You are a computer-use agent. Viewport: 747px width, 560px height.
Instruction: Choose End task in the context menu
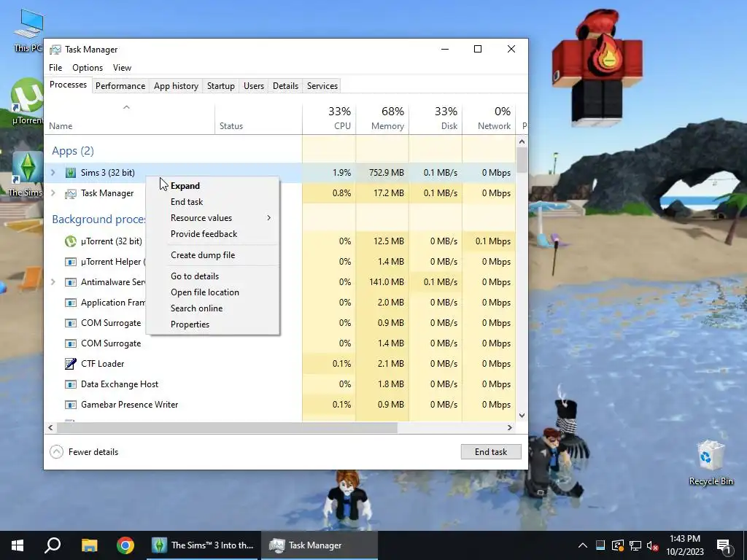(x=212, y=202)
